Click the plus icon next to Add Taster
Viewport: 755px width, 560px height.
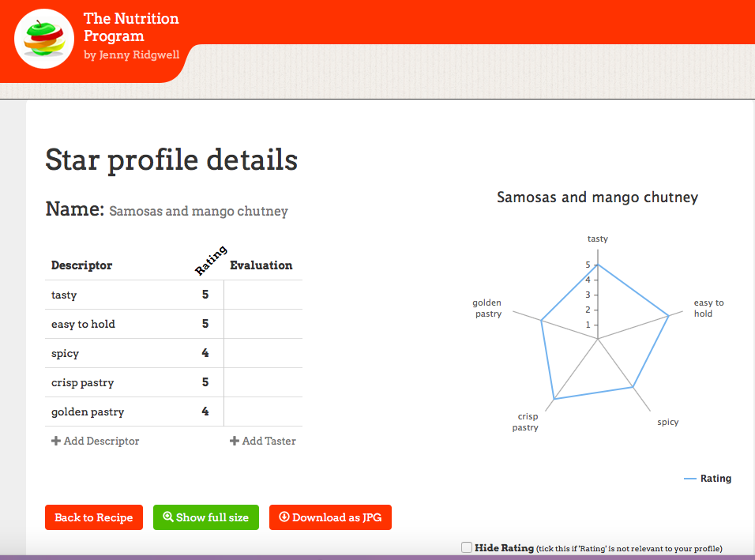point(234,441)
